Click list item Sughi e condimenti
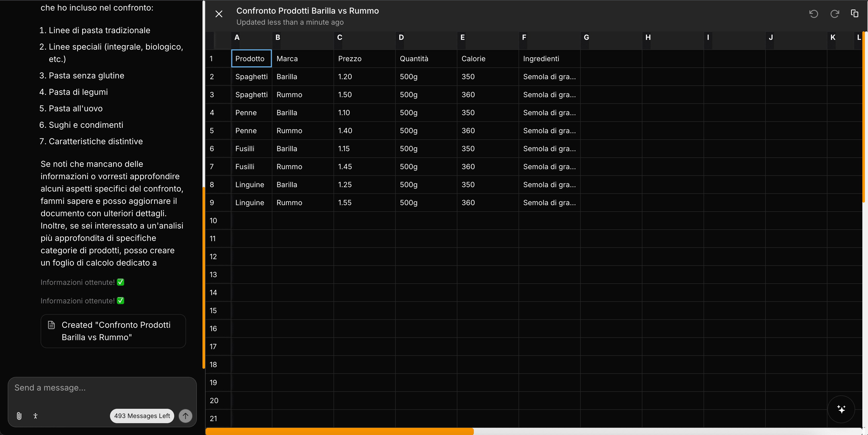The width and height of the screenshot is (868, 435). click(86, 125)
